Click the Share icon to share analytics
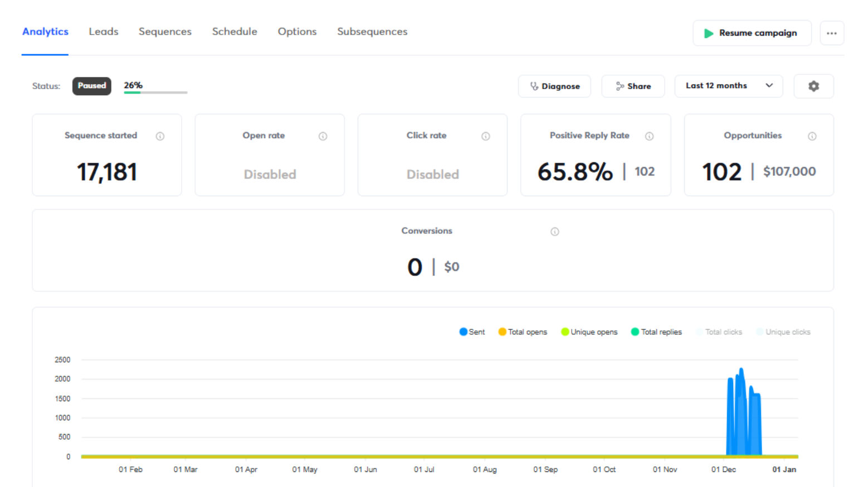 620,86
